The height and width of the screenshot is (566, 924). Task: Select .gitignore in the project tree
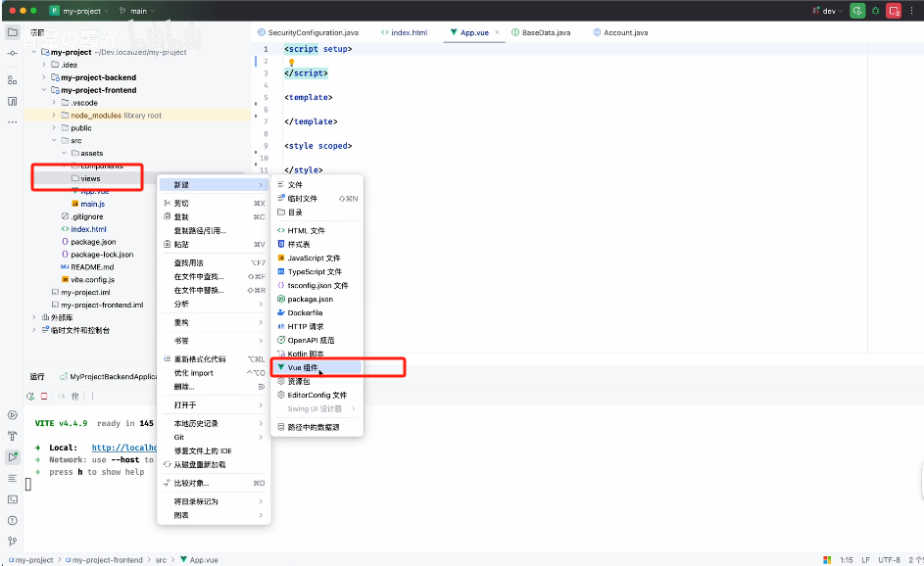coord(82,216)
